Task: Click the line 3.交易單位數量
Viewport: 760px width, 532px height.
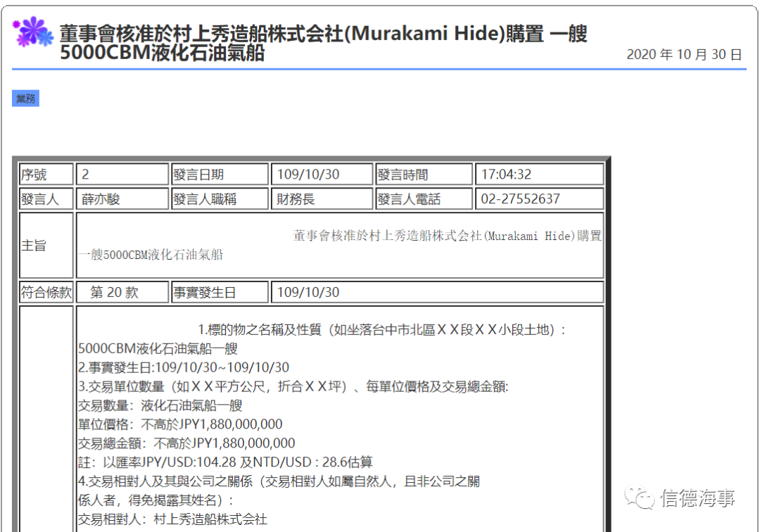Action: click(293, 386)
